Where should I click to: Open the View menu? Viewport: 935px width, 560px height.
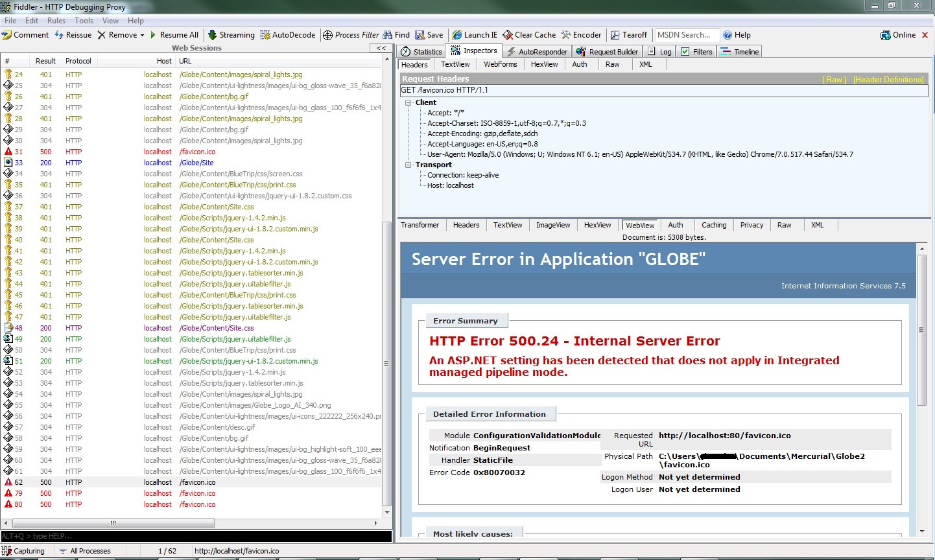point(111,21)
